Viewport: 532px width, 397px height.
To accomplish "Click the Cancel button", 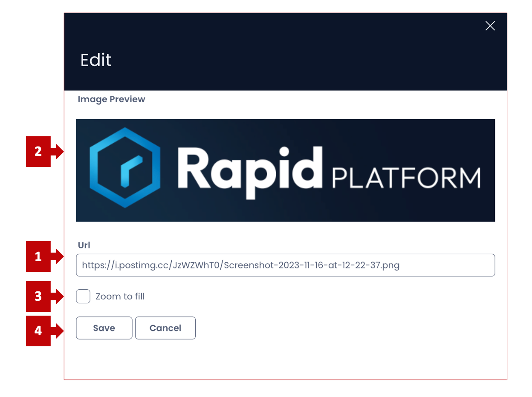I will click(165, 328).
